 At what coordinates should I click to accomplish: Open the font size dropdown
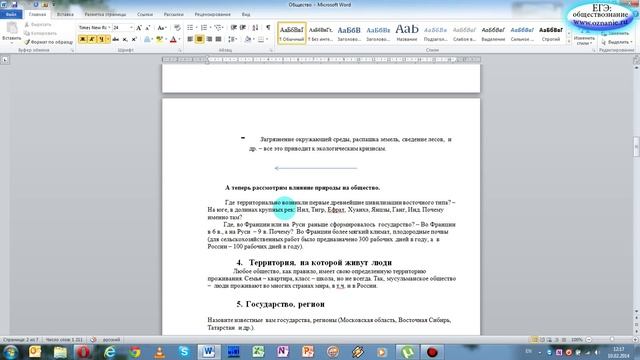click(131, 27)
